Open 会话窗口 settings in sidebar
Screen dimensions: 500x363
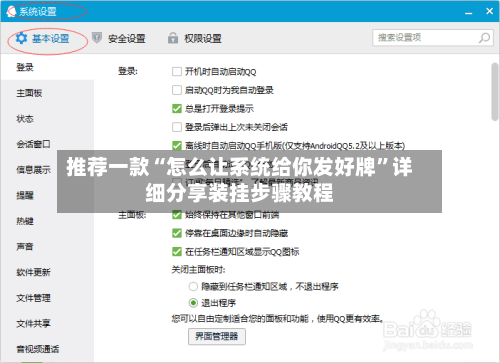[47, 144]
